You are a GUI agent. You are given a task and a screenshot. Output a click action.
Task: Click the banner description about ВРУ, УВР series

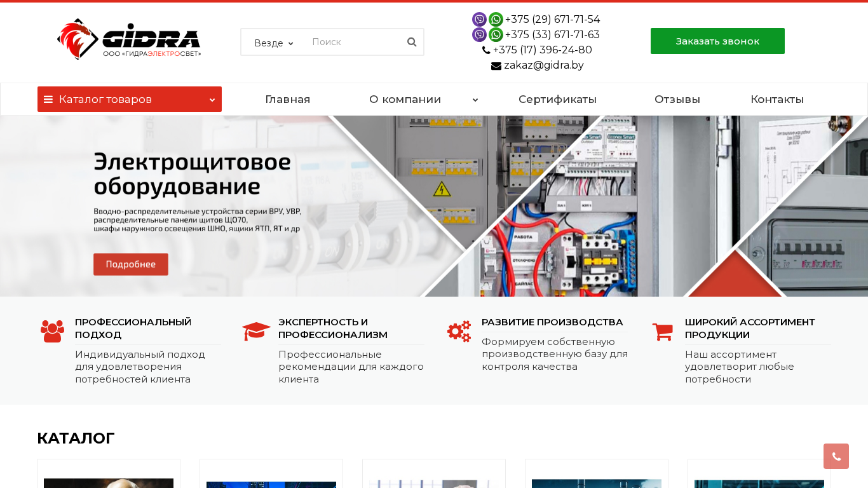[197, 219]
